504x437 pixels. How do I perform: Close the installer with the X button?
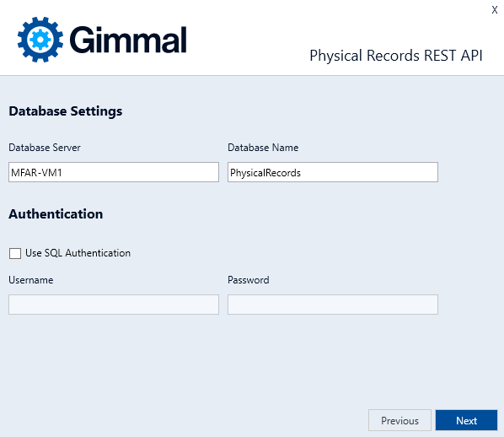pyautogui.click(x=495, y=9)
